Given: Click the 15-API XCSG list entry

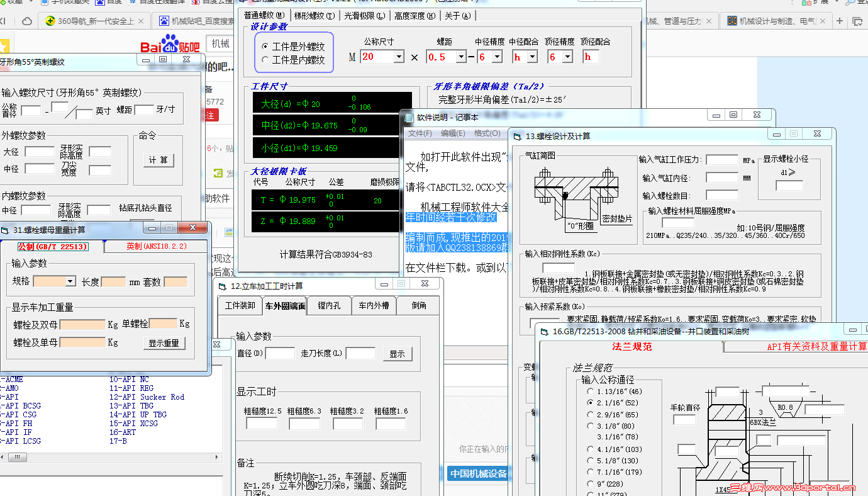Looking at the screenshot, I should click(x=134, y=424).
